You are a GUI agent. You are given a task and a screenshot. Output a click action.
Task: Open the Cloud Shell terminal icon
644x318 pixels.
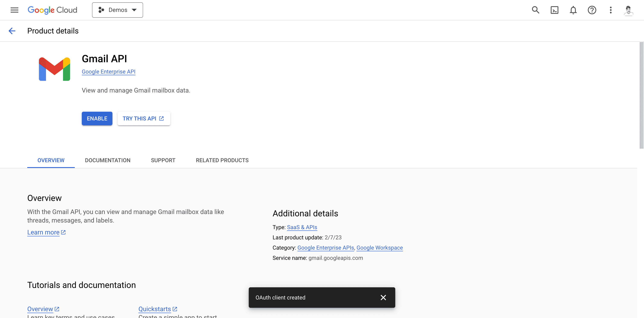pyautogui.click(x=554, y=10)
